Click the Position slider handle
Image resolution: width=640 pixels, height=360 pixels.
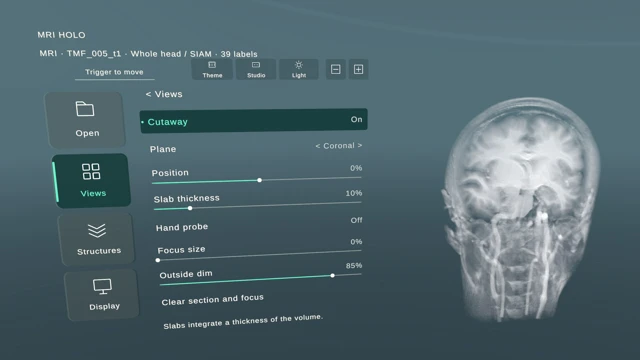260,180
